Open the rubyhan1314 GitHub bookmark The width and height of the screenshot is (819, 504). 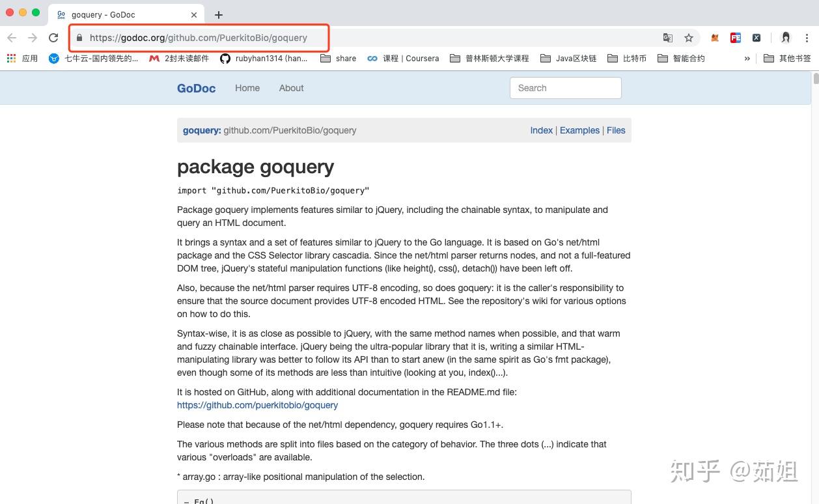coord(264,58)
